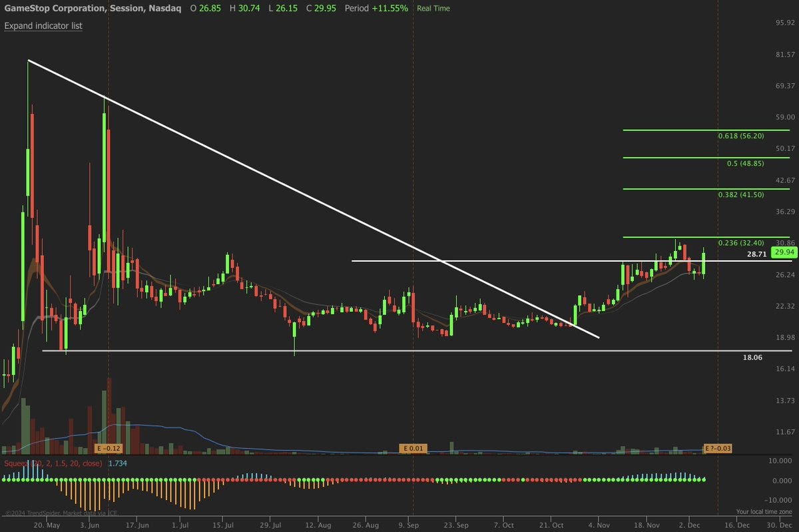Viewport: 799px width, 532px height.
Task: Select the 0.618 (56.20) Fibonacci level label
Action: [x=741, y=136]
